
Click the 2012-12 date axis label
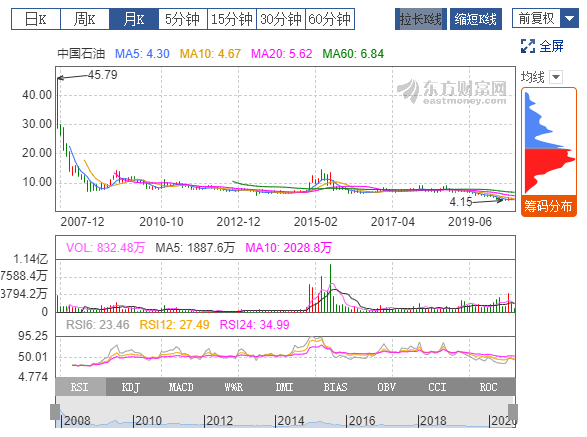[x=238, y=222]
